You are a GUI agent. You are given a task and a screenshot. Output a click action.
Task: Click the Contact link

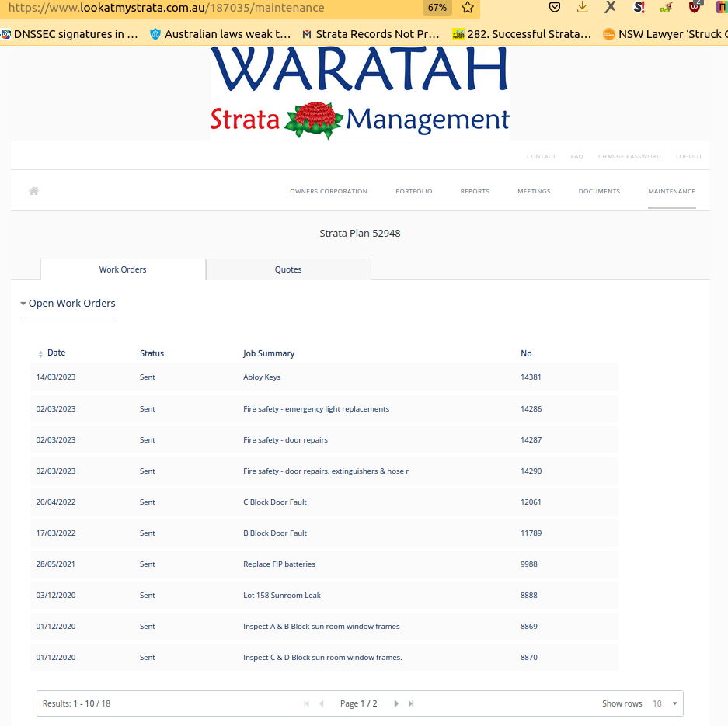(542, 156)
